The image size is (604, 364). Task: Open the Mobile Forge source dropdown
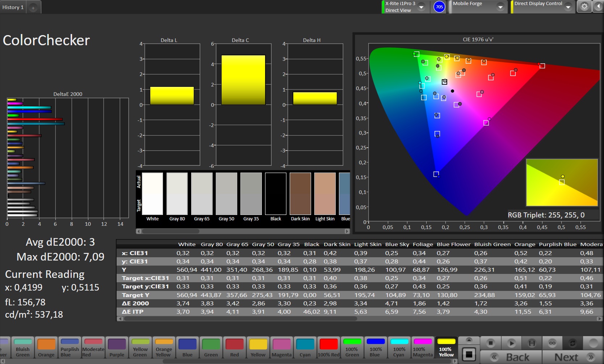pos(500,7)
